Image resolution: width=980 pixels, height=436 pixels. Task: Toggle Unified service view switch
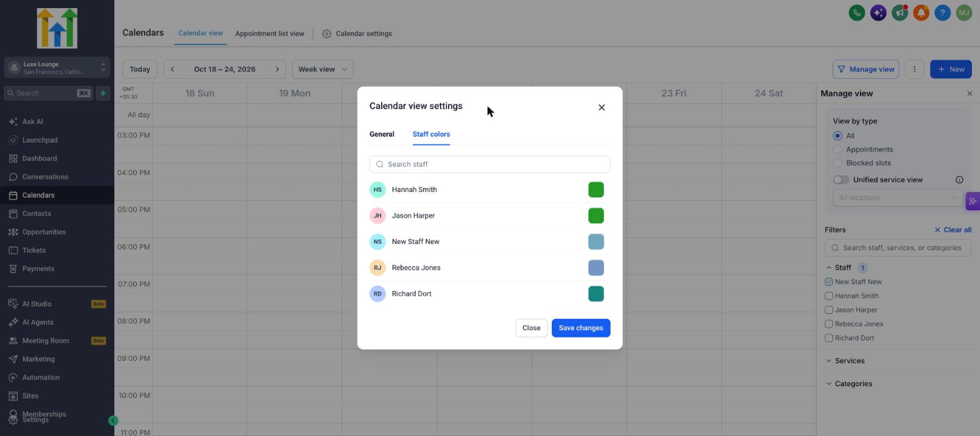pyautogui.click(x=841, y=180)
